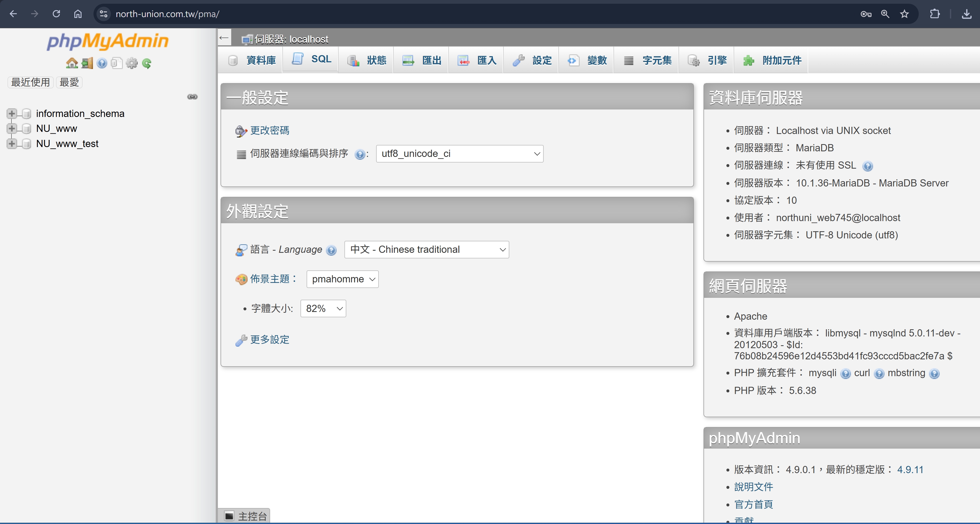Click the link-with-main-panel chain icon
This screenshot has width=980, height=524.
(193, 97)
